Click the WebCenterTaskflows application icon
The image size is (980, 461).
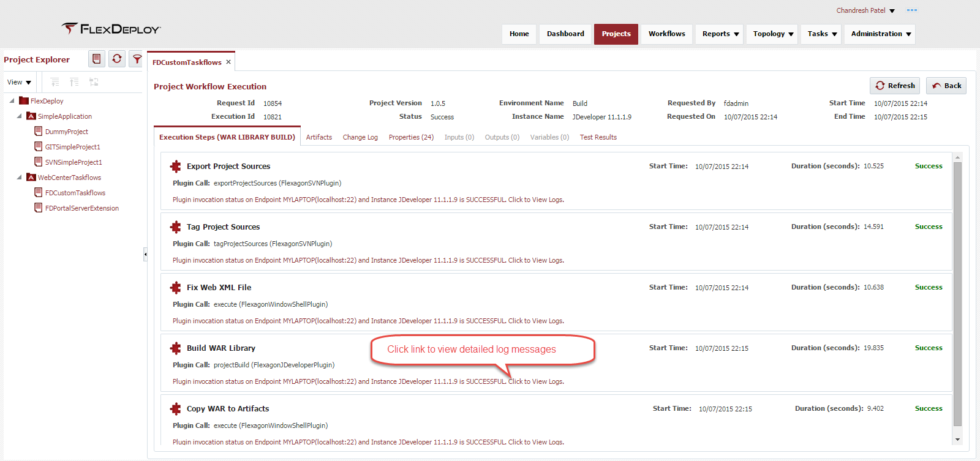[x=31, y=177]
